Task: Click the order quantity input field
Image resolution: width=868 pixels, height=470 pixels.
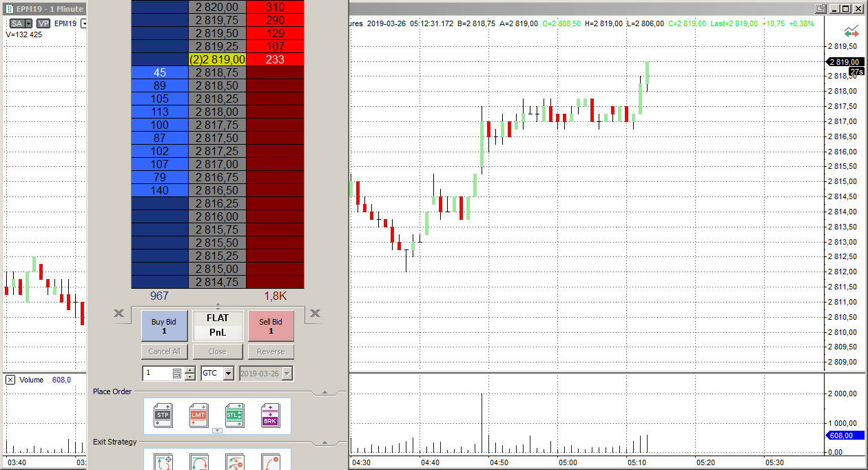Action: pyautogui.click(x=157, y=374)
